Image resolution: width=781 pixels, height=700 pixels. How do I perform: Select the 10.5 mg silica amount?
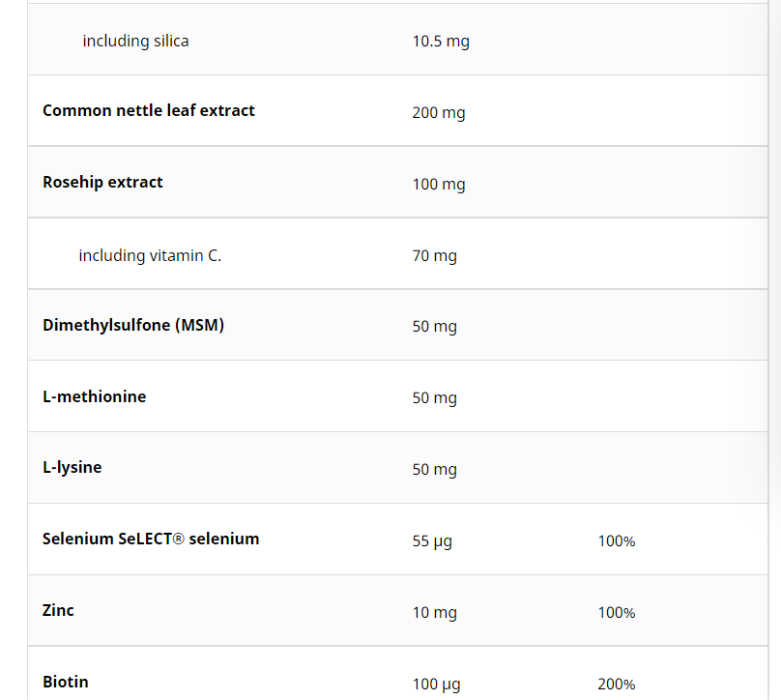click(x=441, y=41)
